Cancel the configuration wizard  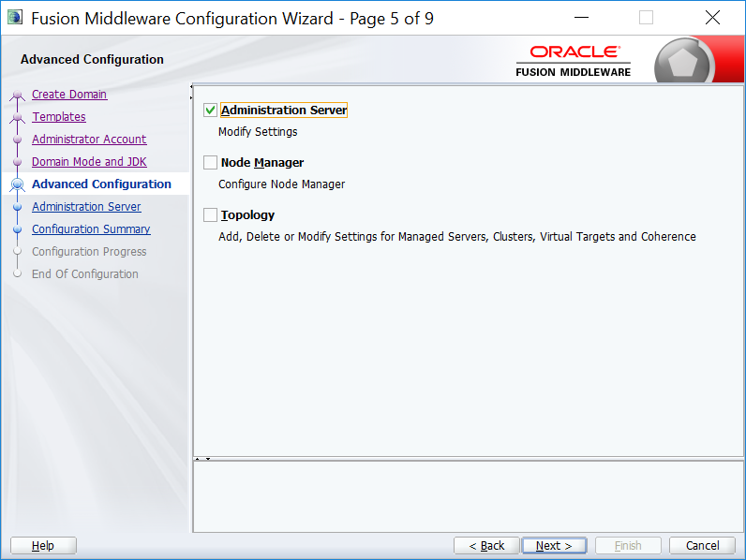tap(702, 546)
